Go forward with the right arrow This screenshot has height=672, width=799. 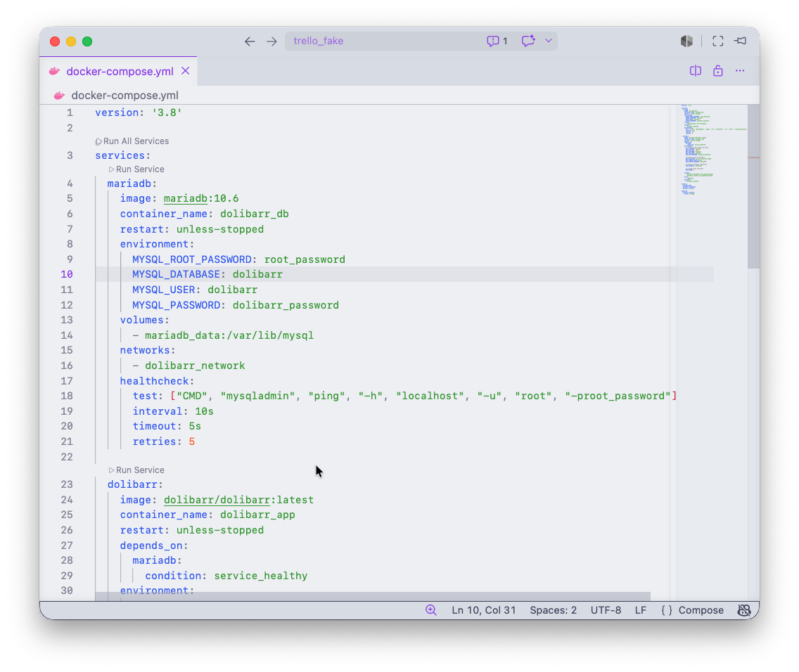pyautogui.click(x=271, y=41)
